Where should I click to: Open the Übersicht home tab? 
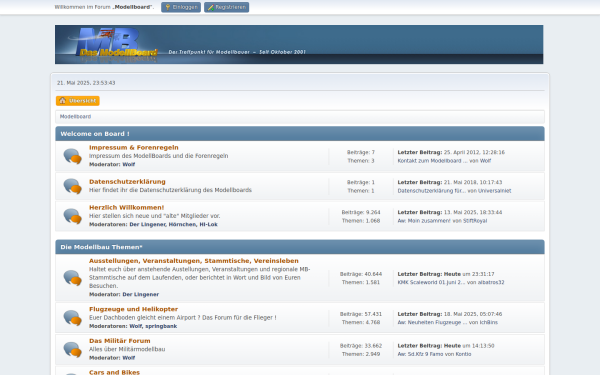point(78,101)
